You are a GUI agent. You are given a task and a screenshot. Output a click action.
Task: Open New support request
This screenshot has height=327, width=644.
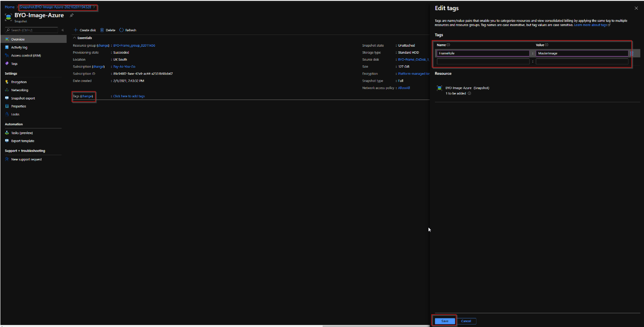(x=26, y=159)
